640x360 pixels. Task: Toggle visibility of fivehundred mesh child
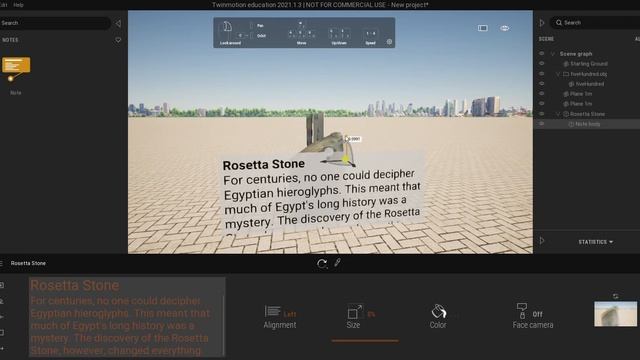tap(542, 84)
